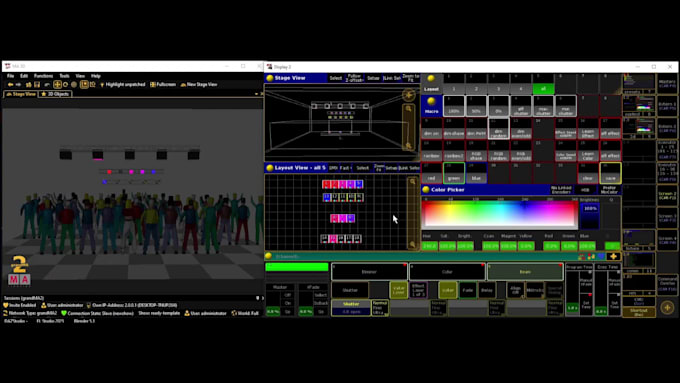The image size is (680, 383).
Task: Open the yellow ball menu of Color Picker
Action: pyautogui.click(x=426, y=190)
